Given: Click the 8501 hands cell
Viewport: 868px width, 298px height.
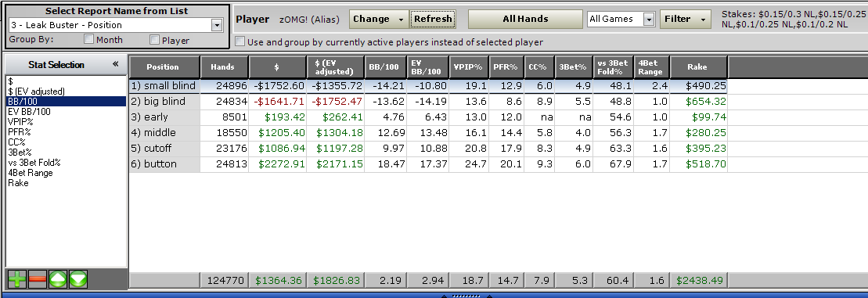Looking at the screenshot, I should (x=224, y=117).
